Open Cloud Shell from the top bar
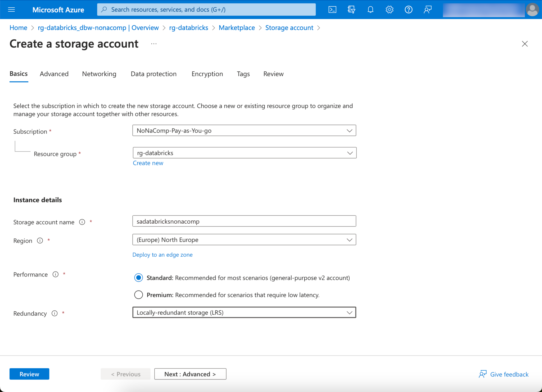 coord(332,10)
